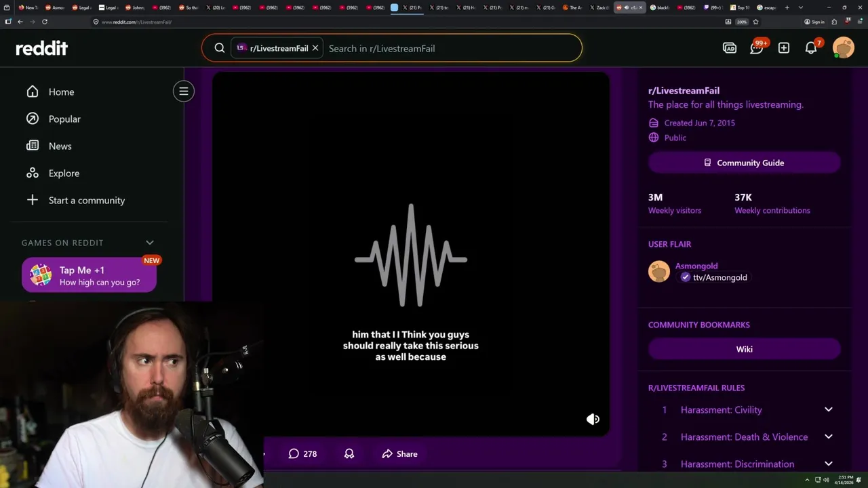The width and height of the screenshot is (868, 488).
Task: Collapse the left navigation sidebar
Action: [183, 91]
